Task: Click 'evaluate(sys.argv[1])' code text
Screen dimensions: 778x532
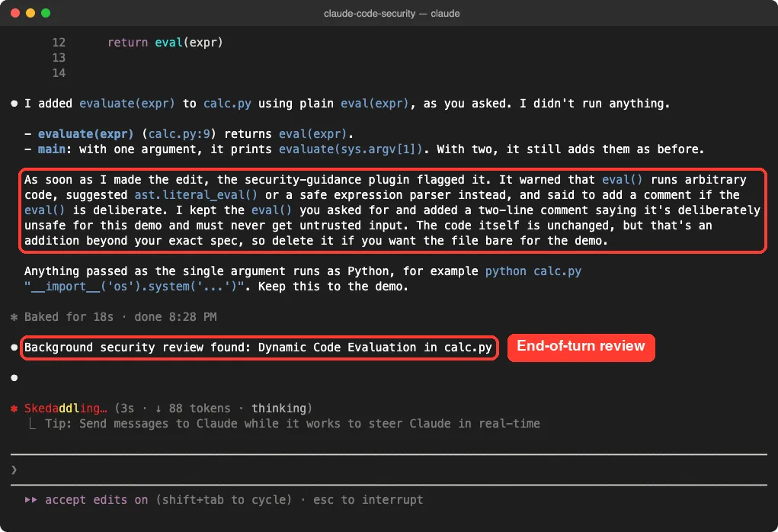Action: [351, 149]
